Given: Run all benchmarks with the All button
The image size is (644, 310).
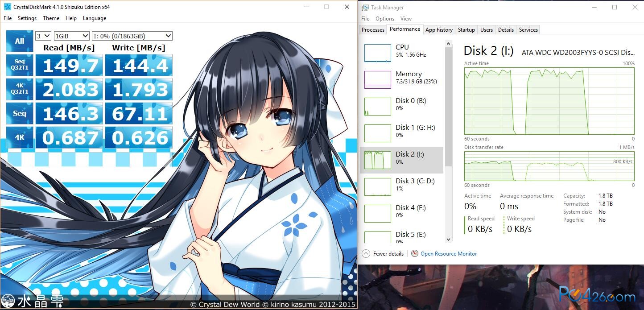Looking at the screenshot, I should click(20, 41).
